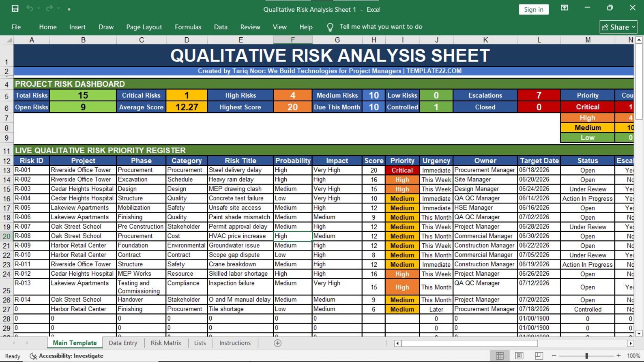Image resolution: width=644 pixels, height=362 pixels.
Task: Click the Share button
Action: pyautogui.click(x=618, y=27)
